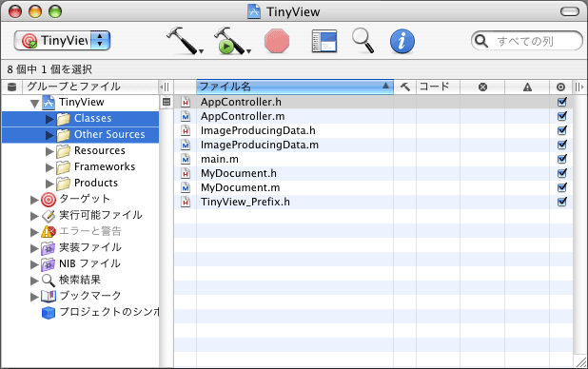The image size is (588, 369).
Task: Select the Frameworks group
Action: [x=105, y=166]
